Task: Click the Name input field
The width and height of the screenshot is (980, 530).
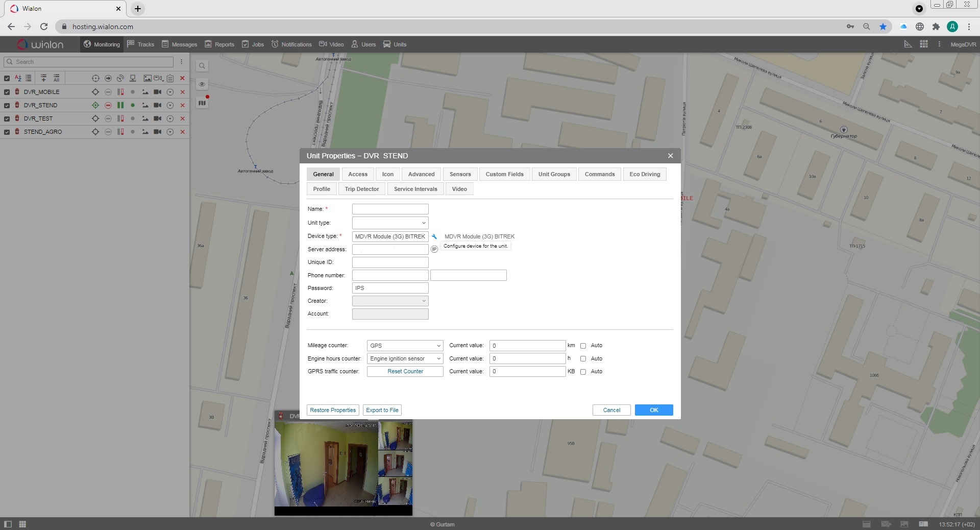Action: coord(390,209)
